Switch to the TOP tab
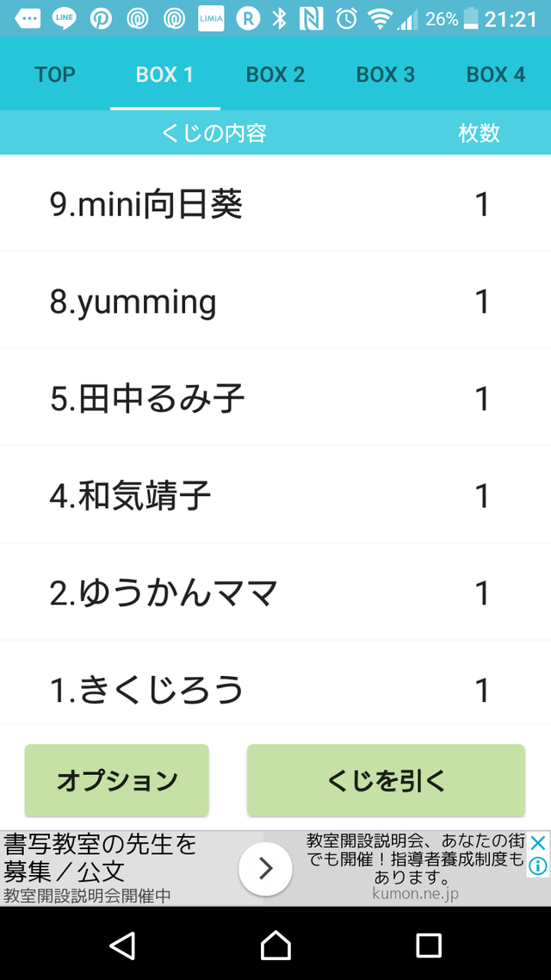The image size is (551, 980). [55, 74]
